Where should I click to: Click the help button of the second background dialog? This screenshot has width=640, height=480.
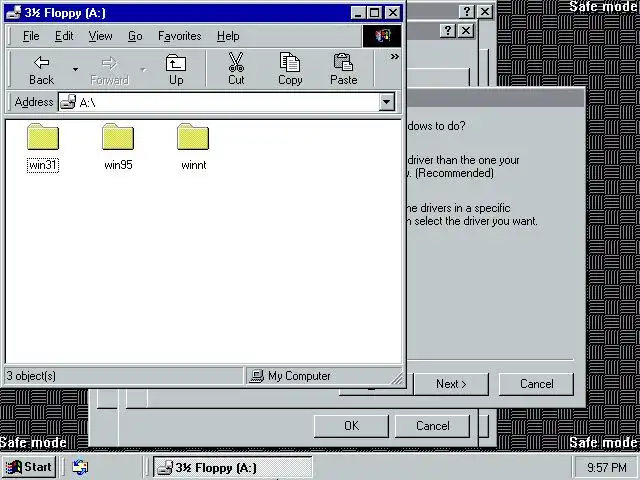448,31
